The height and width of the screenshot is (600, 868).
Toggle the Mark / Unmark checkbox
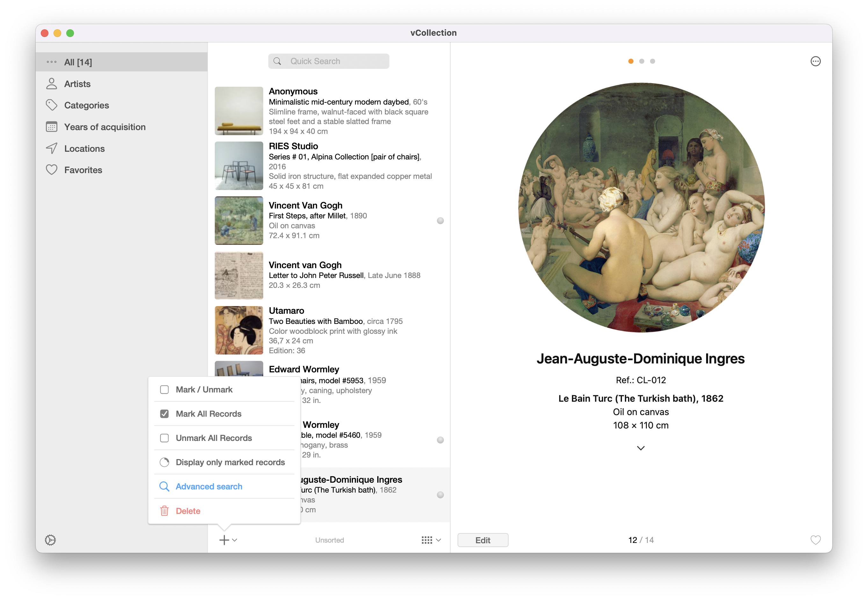(x=164, y=390)
